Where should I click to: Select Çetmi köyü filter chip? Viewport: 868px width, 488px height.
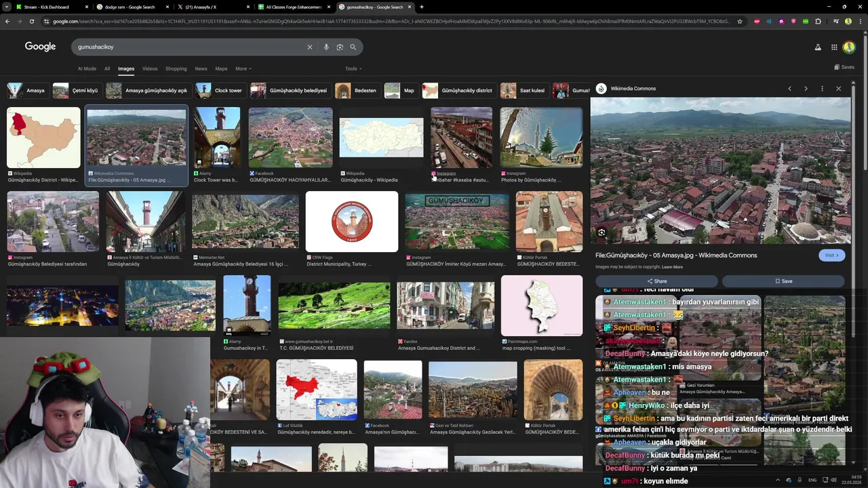(77, 91)
